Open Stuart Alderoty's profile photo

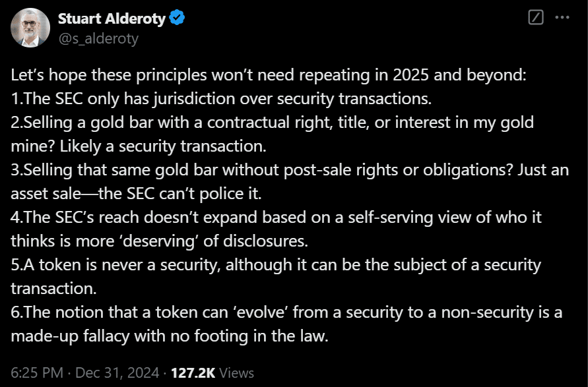tap(30, 27)
